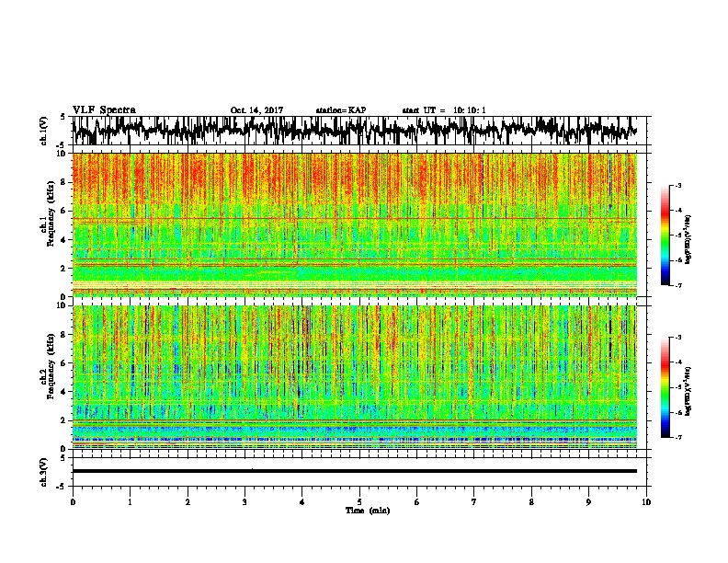Click the ch.2 spectrogram color scale bar
Screen dimensions: 728x563
click(665, 387)
